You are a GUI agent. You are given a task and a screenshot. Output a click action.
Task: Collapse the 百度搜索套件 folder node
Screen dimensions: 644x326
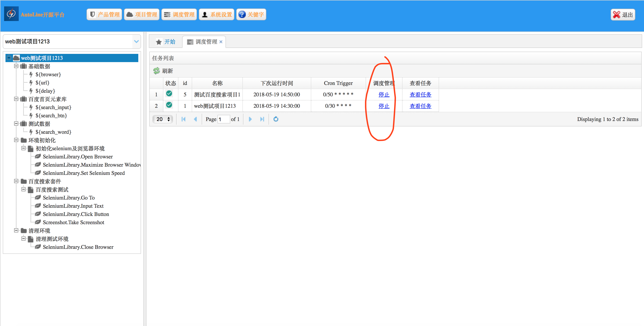[x=16, y=181]
